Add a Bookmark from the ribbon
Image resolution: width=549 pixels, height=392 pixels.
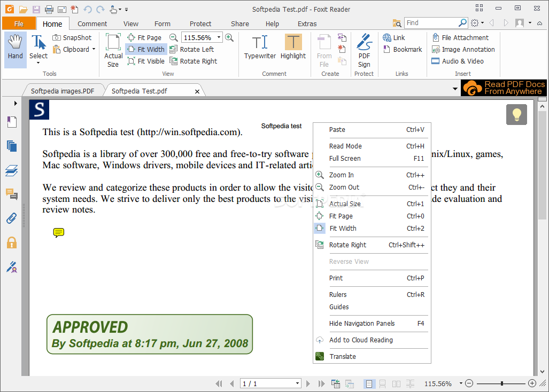click(x=403, y=49)
